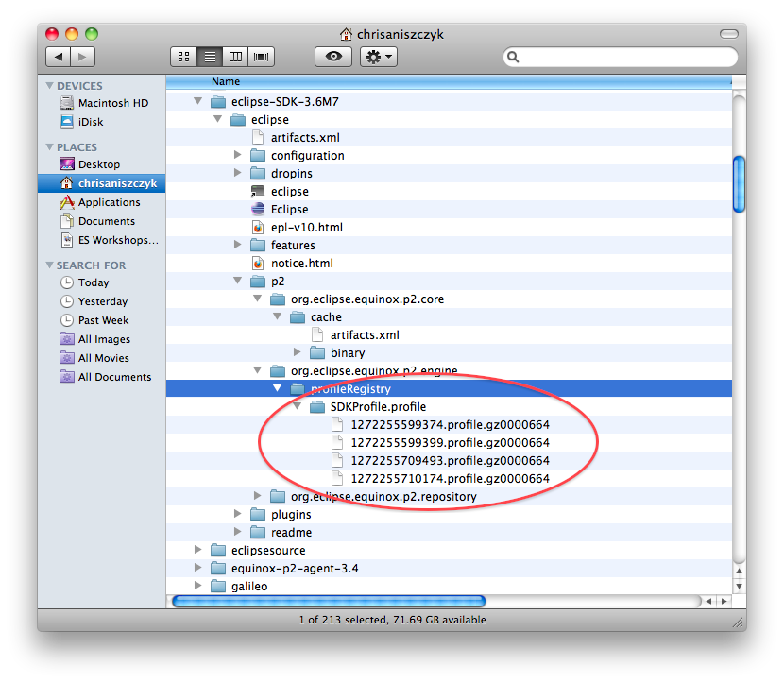Screen dimensions: 784x683
Task: Click the scroll up arrow
Action: point(739,571)
